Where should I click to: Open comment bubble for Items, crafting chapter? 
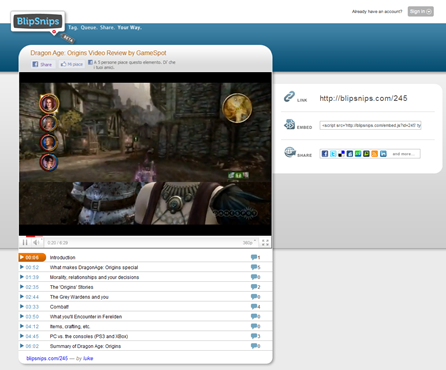click(x=255, y=326)
